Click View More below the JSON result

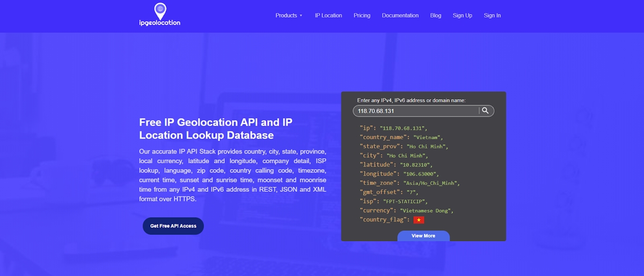[x=423, y=236]
